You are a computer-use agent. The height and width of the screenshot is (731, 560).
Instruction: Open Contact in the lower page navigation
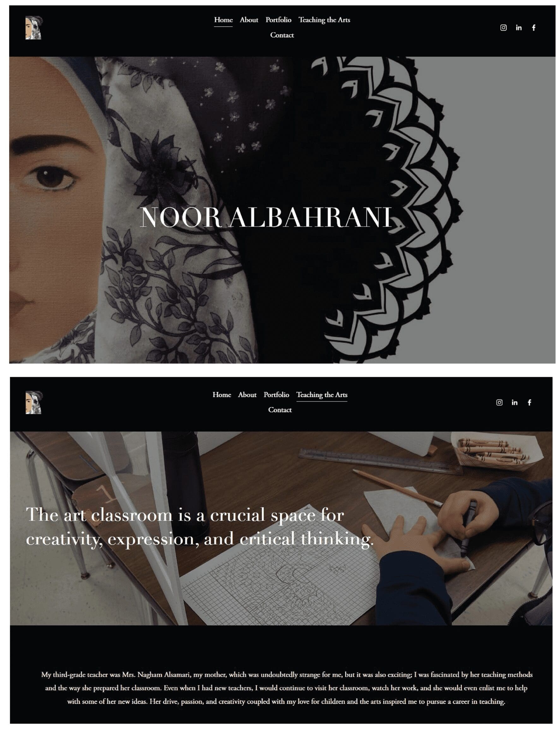point(280,410)
